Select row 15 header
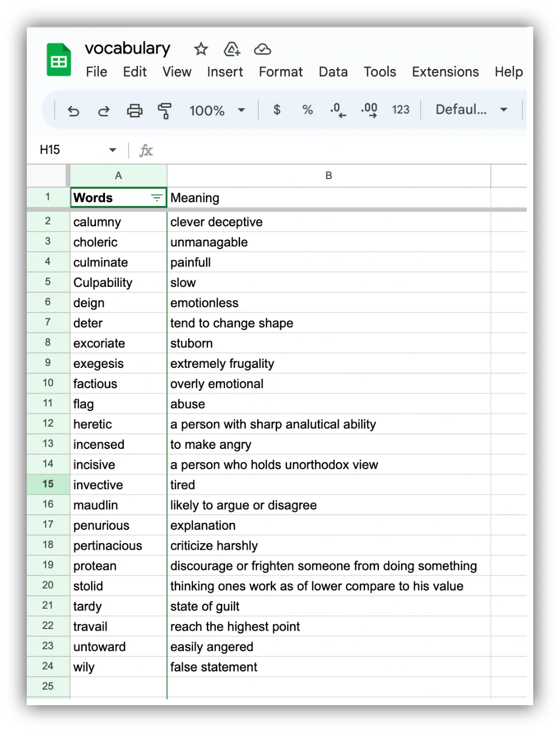Image resolution: width=560 pixels, height=732 pixels. (x=48, y=484)
